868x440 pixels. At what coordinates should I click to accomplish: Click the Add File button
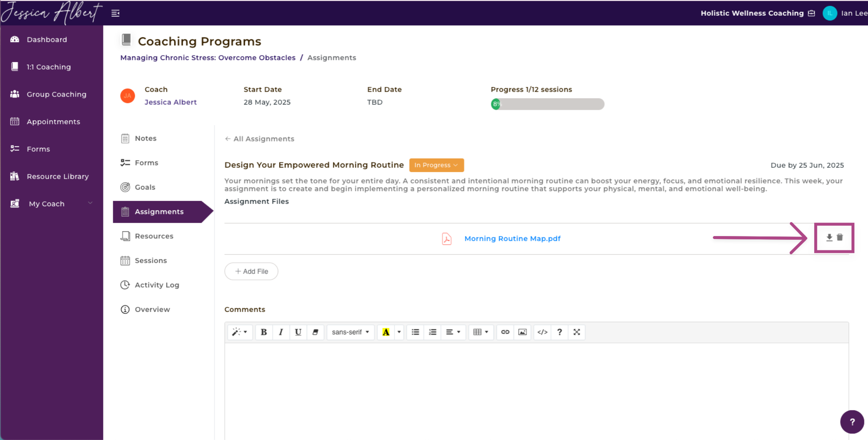(x=251, y=272)
